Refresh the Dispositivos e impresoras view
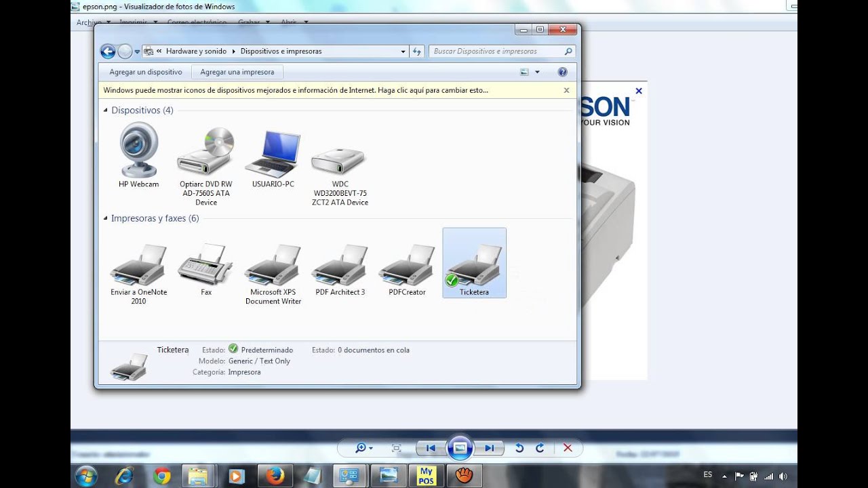868x488 pixels. 417,52
